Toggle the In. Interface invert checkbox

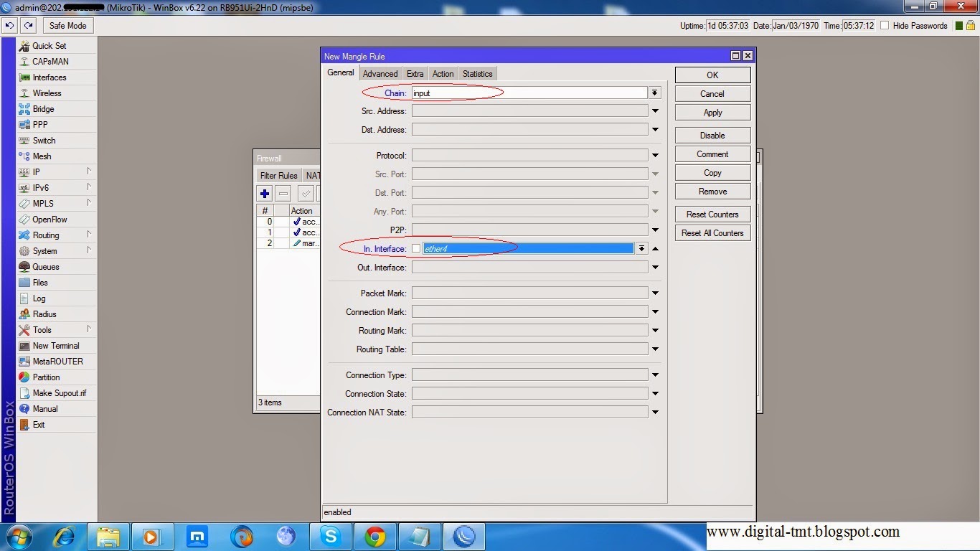pyautogui.click(x=416, y=249)
